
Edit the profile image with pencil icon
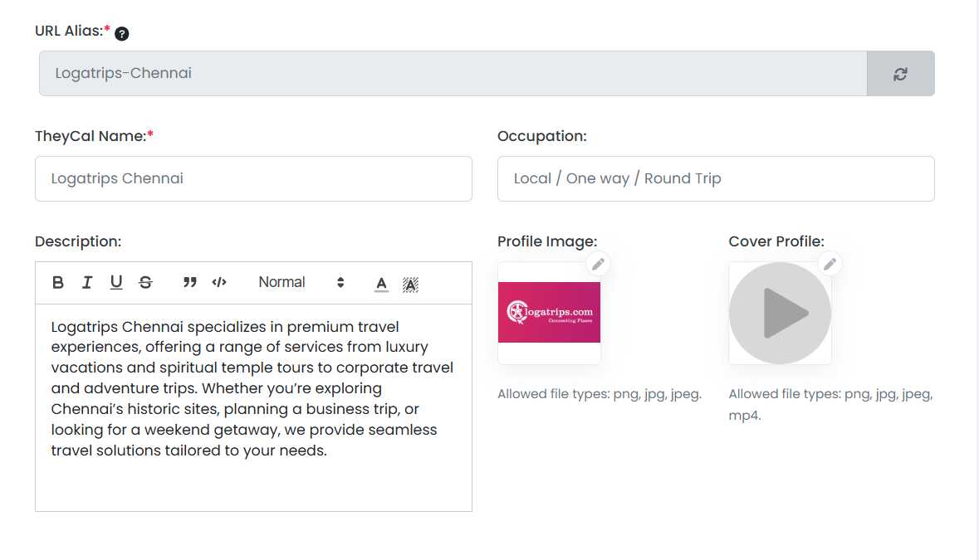(x=598, y=264)
